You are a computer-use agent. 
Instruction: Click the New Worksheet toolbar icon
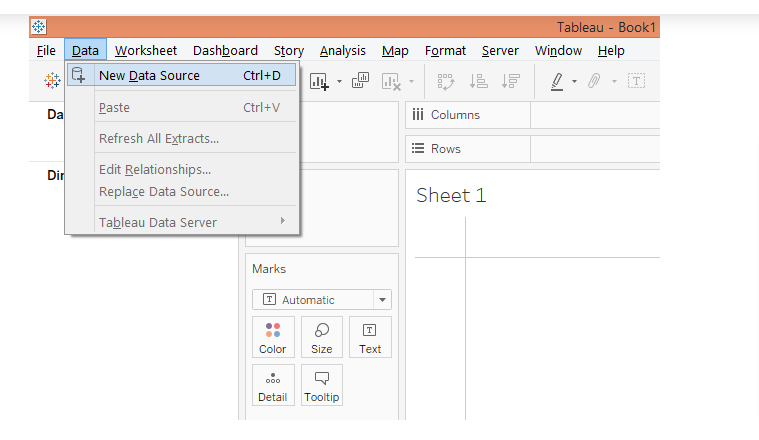319,81
